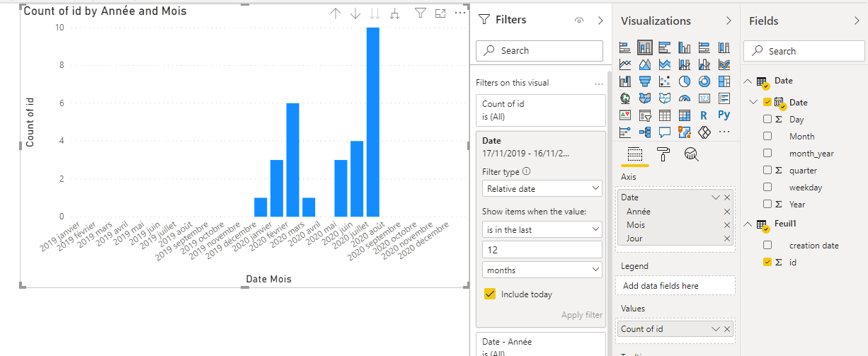Viewport: 868px width, 356px height.
Task: Select the Stacked column chart visual
Action: pyautogui.click(x=645, y=47)
